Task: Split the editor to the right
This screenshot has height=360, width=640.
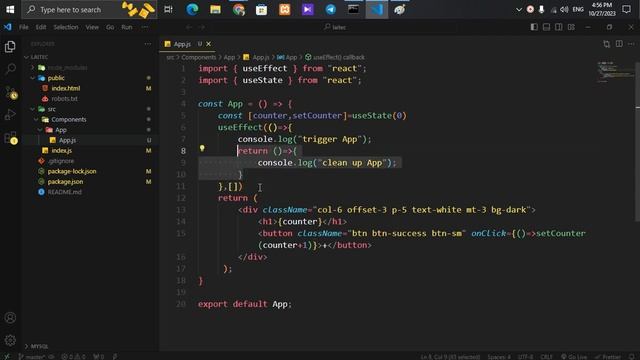Action: pos(619,44)
